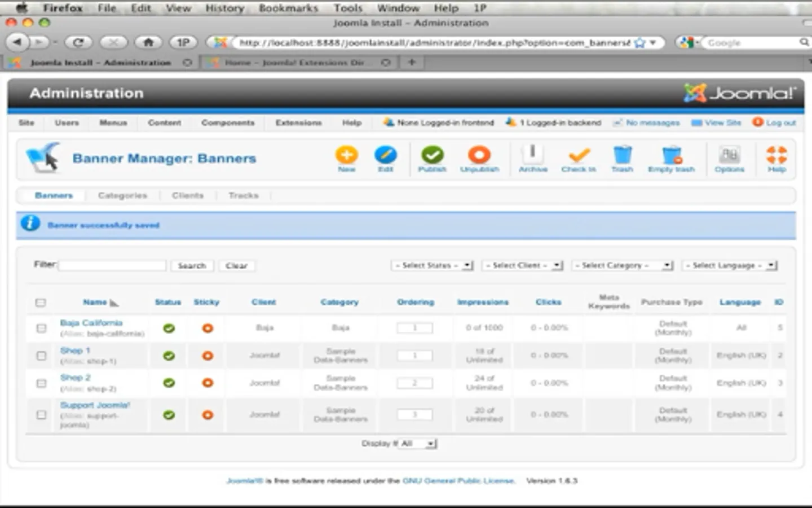Open the Display # All dropdown
The image size is (812, 508).
pyautogui.click(x=418, y=444)
